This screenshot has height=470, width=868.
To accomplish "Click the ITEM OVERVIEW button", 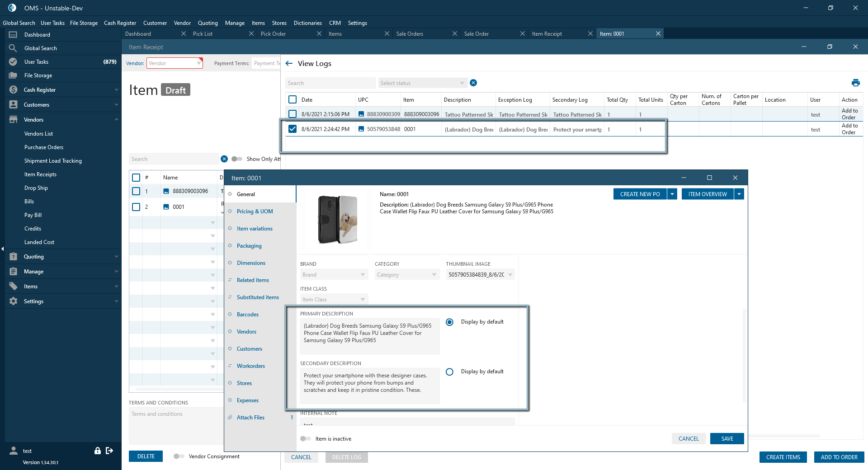I will click(x=707, y=194).
